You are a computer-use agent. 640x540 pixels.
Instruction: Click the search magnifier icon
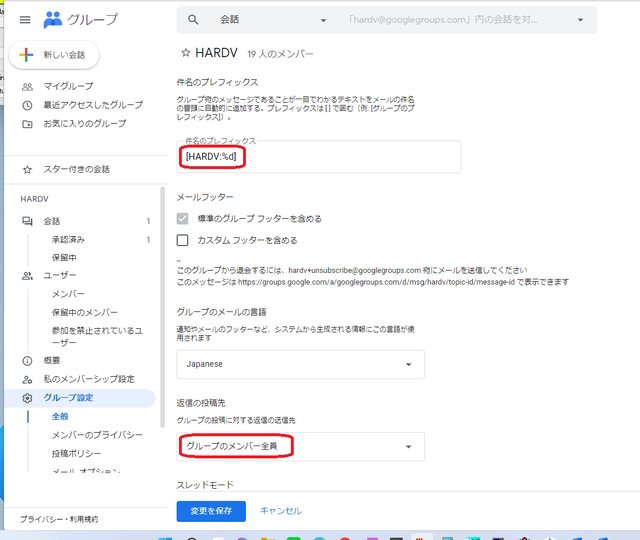193,20
